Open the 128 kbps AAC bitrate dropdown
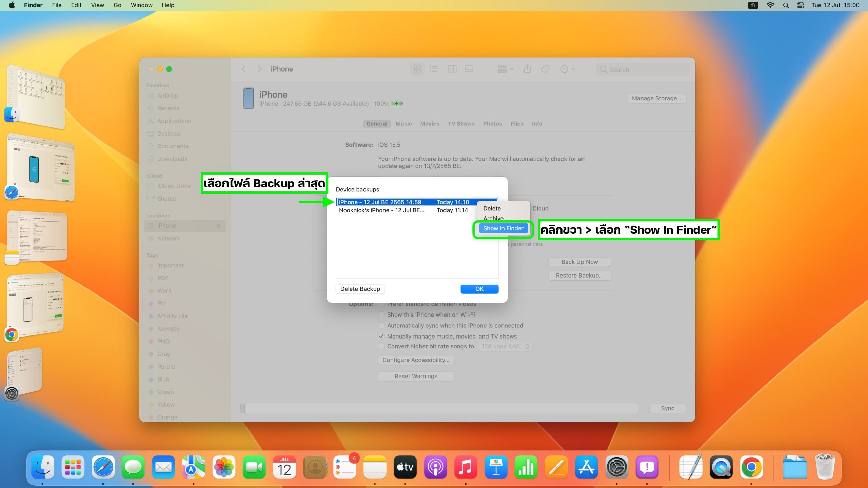Viewport: 868px width, 488px height. pos(505,346)
